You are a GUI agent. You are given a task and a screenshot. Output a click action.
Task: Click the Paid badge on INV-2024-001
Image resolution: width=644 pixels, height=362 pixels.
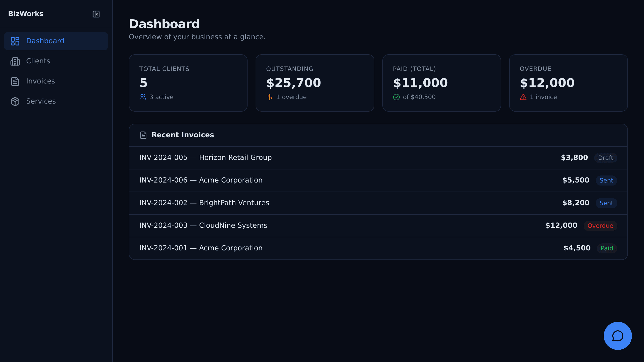click(x=607, y=248)
